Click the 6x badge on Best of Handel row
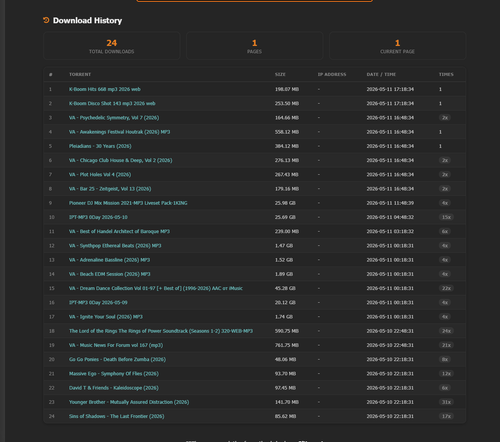This screenshot has width=500, height=442. [x=445, y=232]
